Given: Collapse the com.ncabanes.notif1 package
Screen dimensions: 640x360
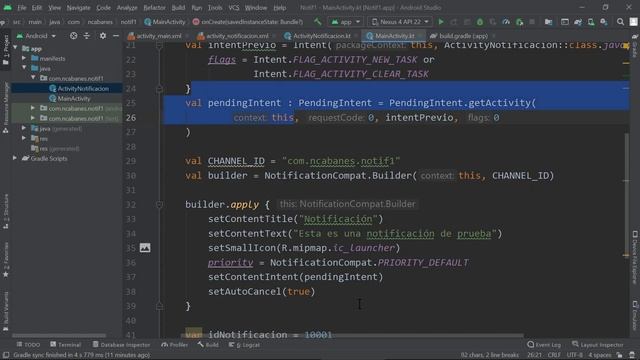Looking at the screenshot, I should [33, 78].
